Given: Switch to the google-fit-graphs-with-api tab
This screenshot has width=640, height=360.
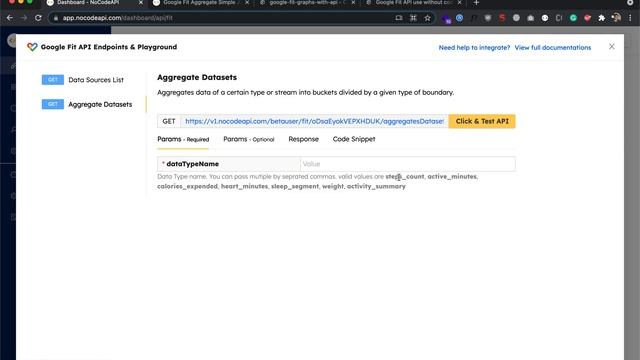Looking at the screenshot, I should coord(306,3).
